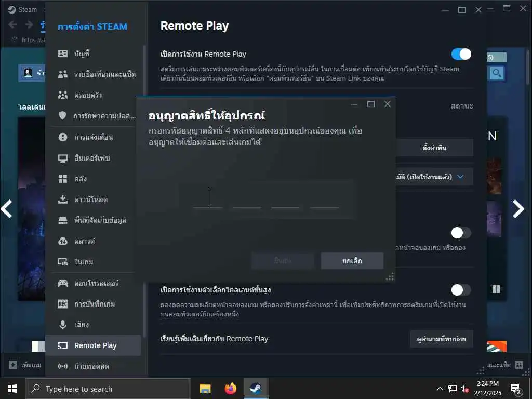Switch to the ครอบครัว settings tab

click(x=93, y=95)
